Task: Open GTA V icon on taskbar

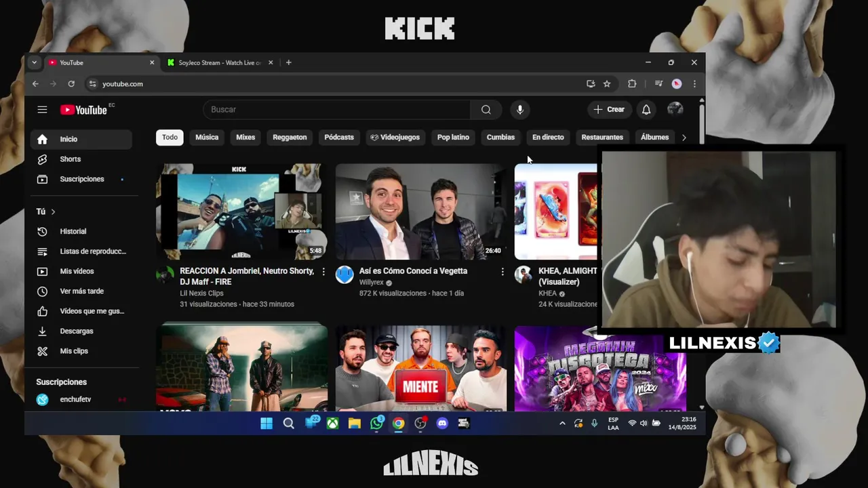Action: (x=464, y=424)
